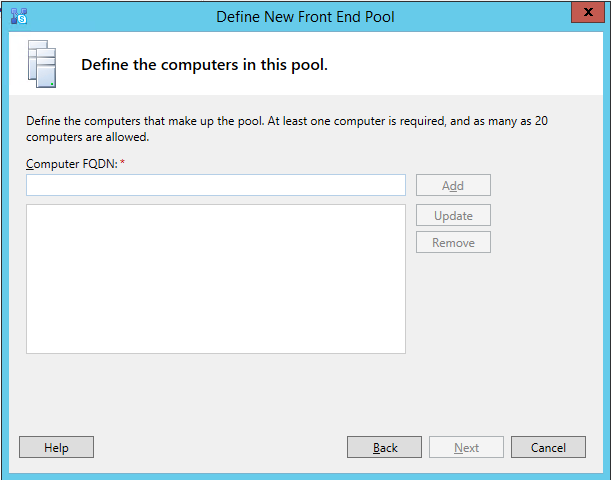Click the blank gray area below the Remove button
611x480 pixels.
tap(500, 330)
